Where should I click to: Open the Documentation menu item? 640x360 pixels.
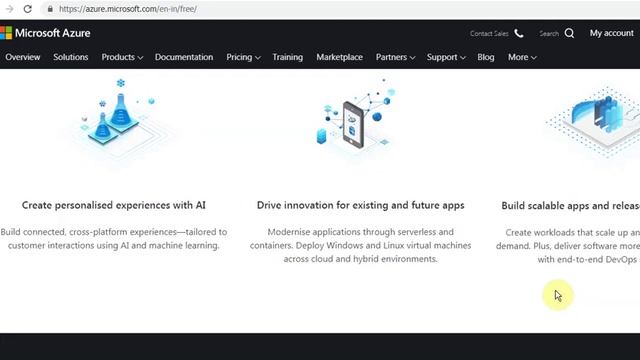(184, 57)
